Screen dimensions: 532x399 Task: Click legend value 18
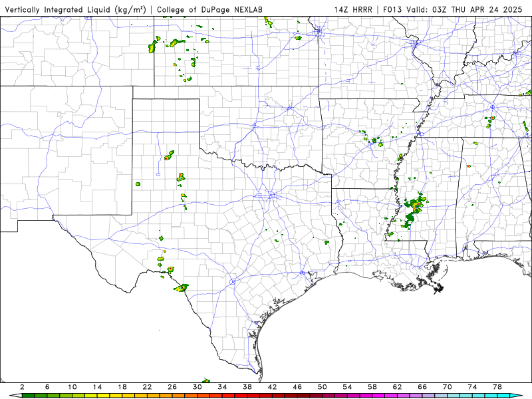tap(122, 387)
